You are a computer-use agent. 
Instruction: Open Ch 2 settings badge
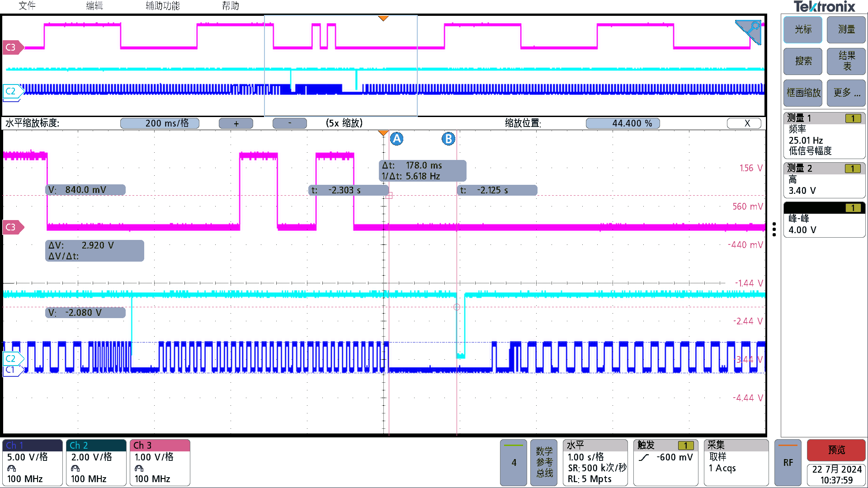(x=96, y=463)
